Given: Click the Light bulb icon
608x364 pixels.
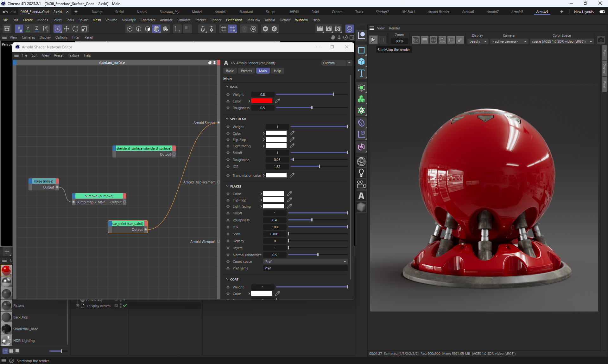Looking at the screenshot, I should click(x=361, y=173).
